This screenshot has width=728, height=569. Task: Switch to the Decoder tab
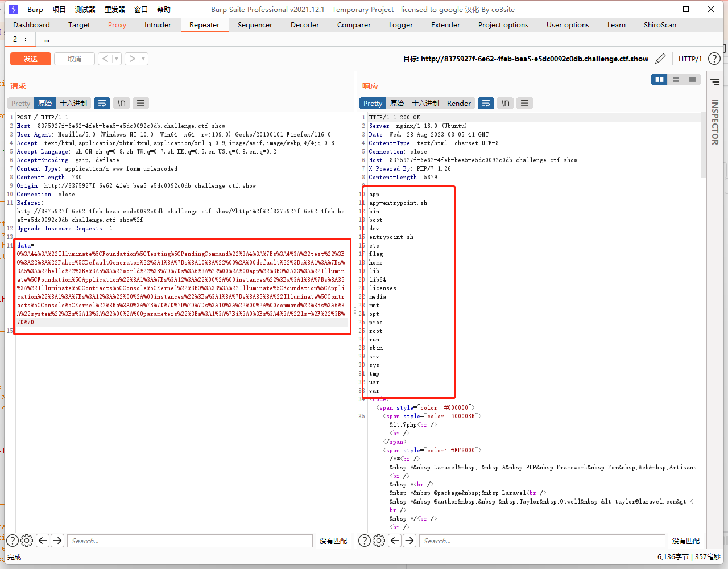(x=305, y=24)
